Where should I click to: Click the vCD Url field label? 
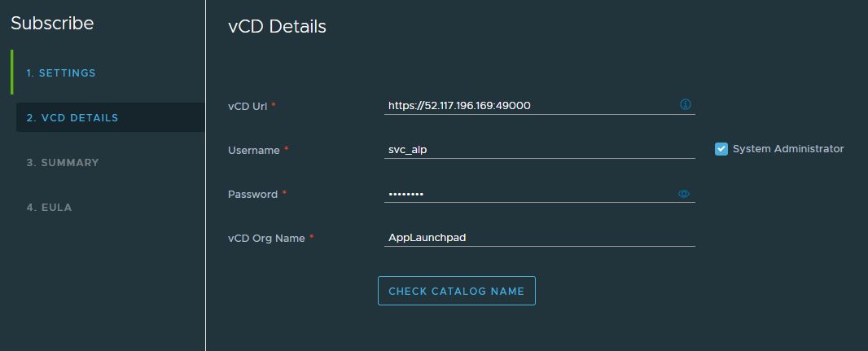[248, 106]
